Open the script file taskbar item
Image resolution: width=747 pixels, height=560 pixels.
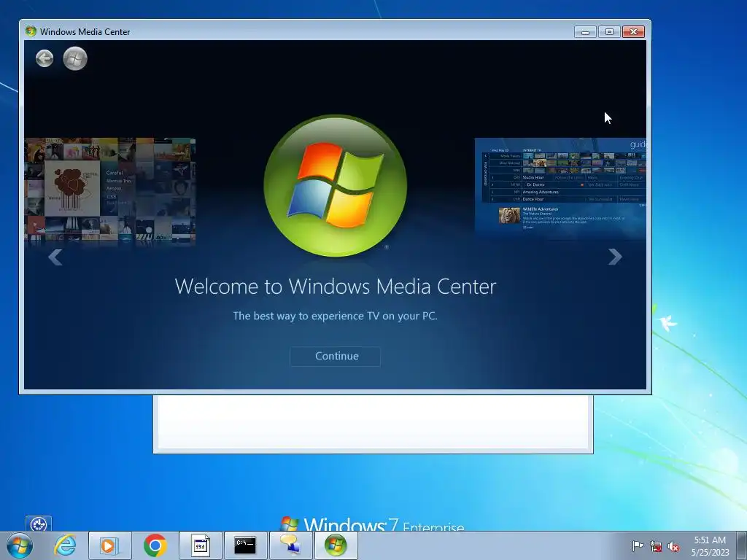[200, 545]
